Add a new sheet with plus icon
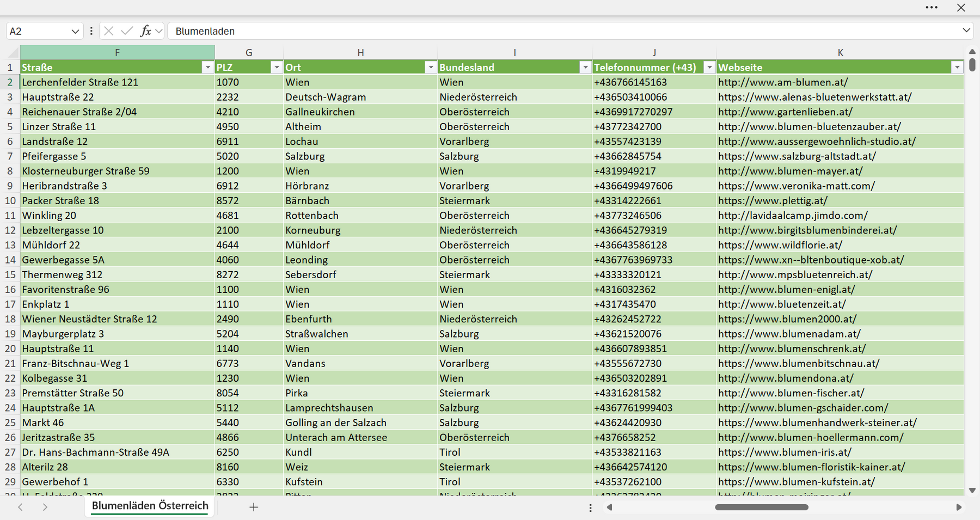This screenshot has width=980, height=520. (254, 507)
